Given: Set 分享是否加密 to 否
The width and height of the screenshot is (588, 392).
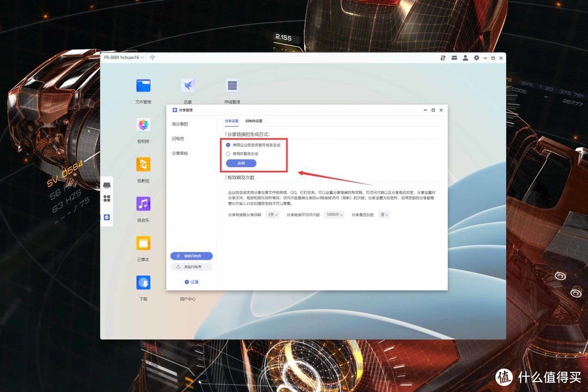Looking at the screenshot, I should [383, 215].
